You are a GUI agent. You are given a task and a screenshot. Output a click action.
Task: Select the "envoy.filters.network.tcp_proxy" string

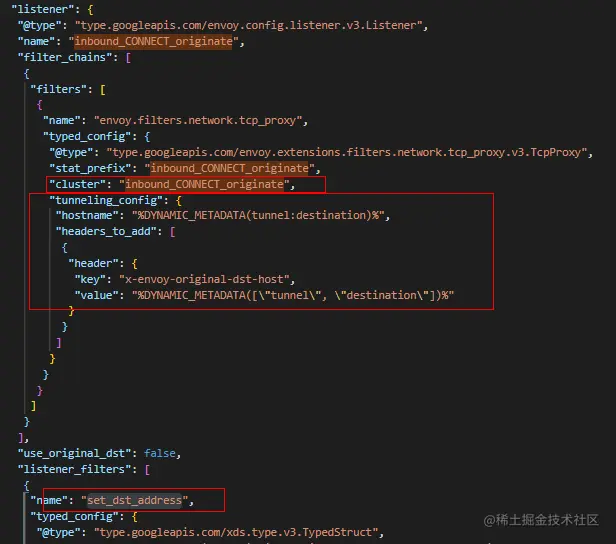(x=198, y=120)
